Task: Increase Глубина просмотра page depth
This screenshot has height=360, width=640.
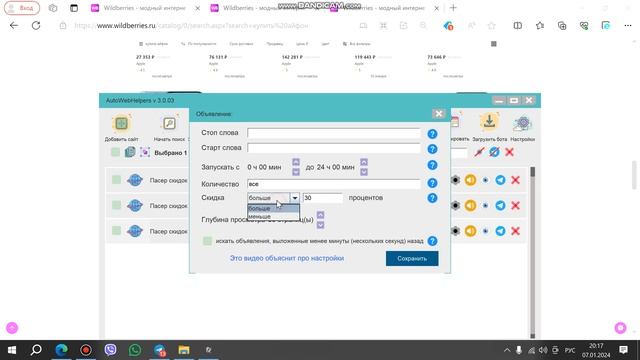Action: [320, 215]
